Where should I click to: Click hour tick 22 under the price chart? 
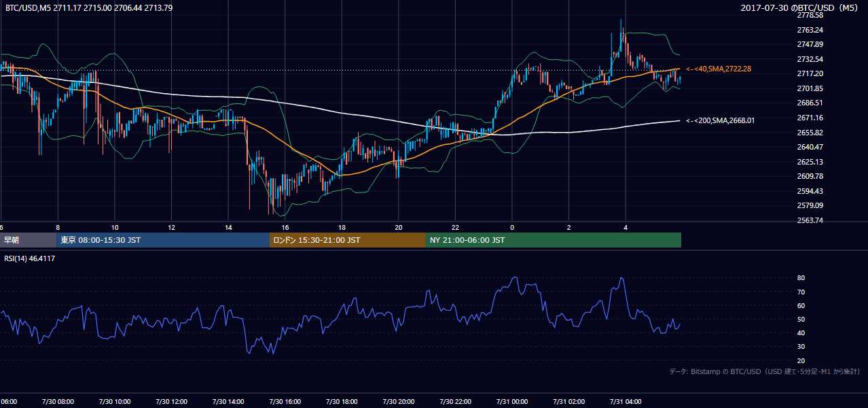click(x=455, y=227)
